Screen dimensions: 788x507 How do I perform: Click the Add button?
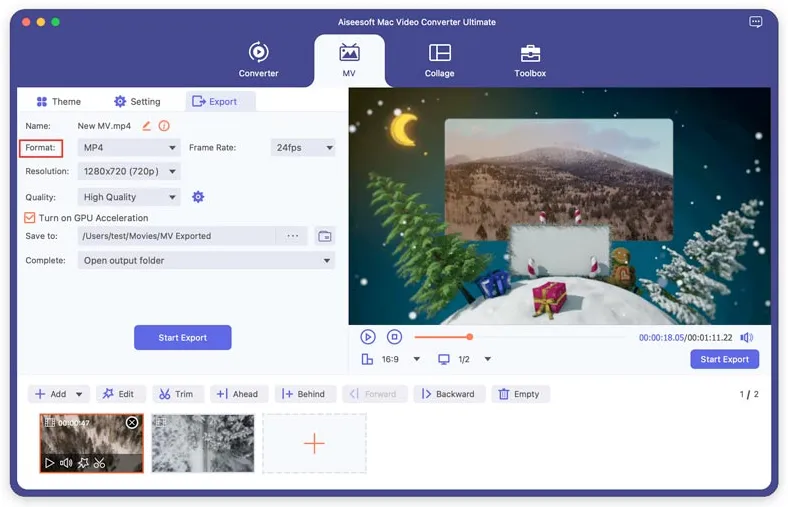tap(51, 394)
